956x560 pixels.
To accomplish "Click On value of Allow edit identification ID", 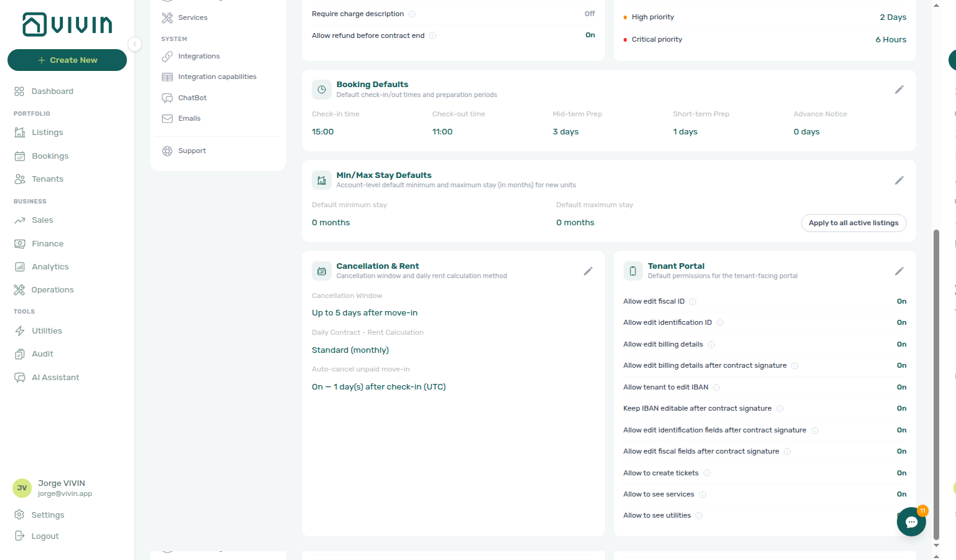I will (x=901, y=322).
